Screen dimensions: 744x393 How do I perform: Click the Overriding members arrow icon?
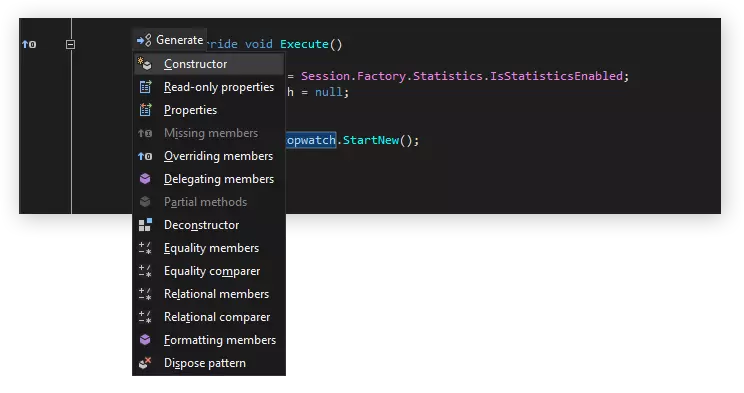pyautogui.click(x=145, y=156)
